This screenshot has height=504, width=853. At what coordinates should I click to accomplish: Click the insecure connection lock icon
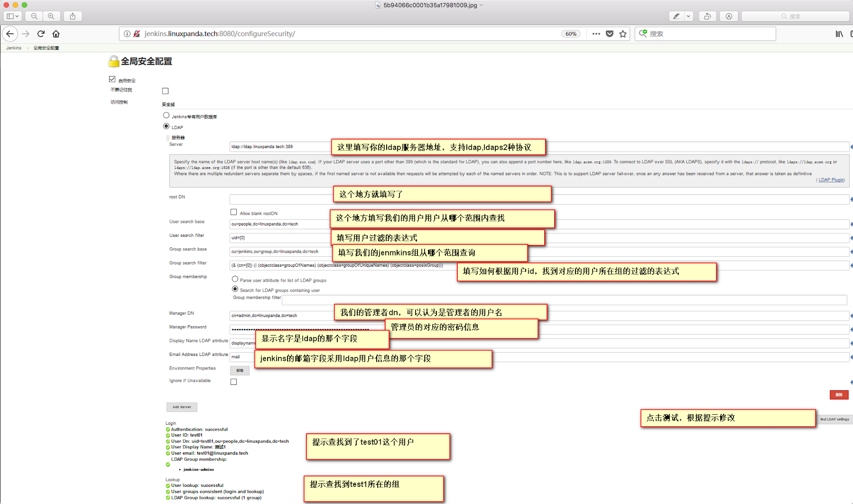137,34
